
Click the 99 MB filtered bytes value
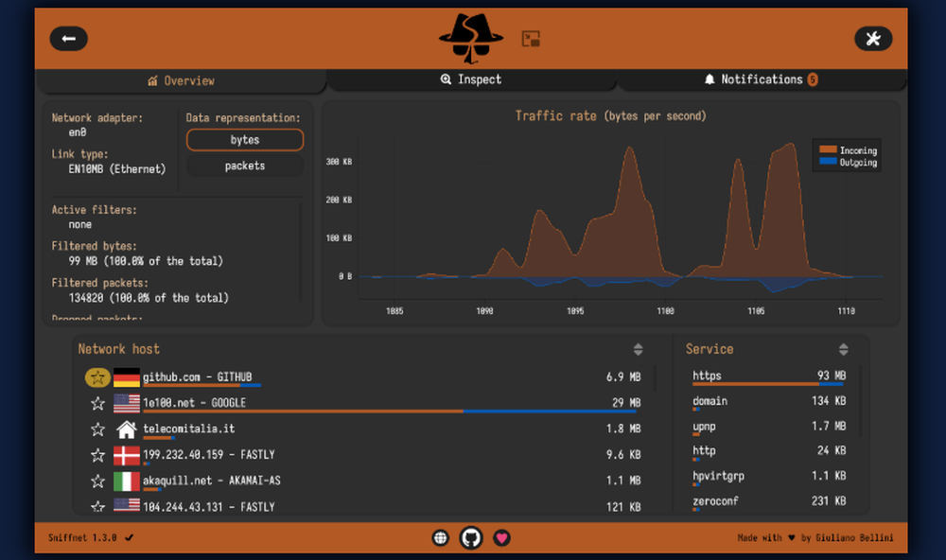click(146, 261)
